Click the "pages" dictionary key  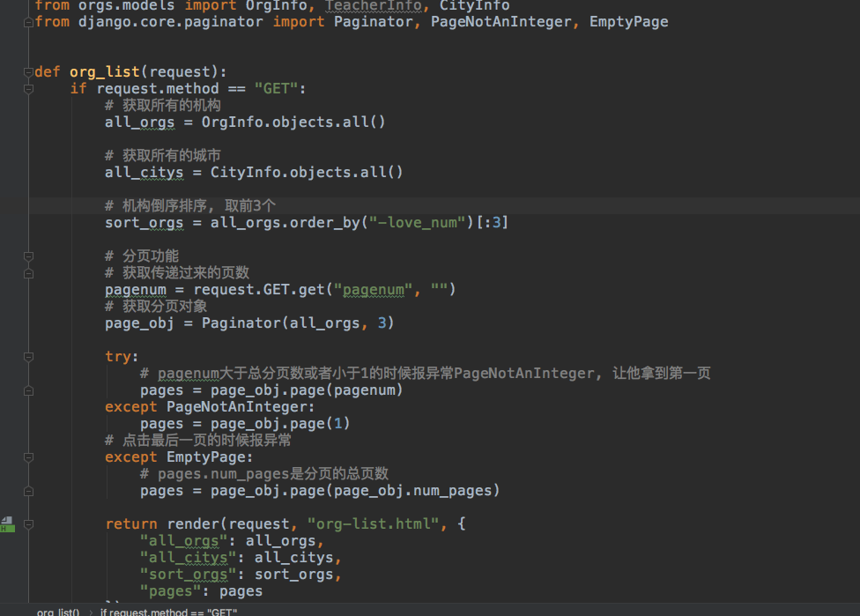click(x=171, y=591)
